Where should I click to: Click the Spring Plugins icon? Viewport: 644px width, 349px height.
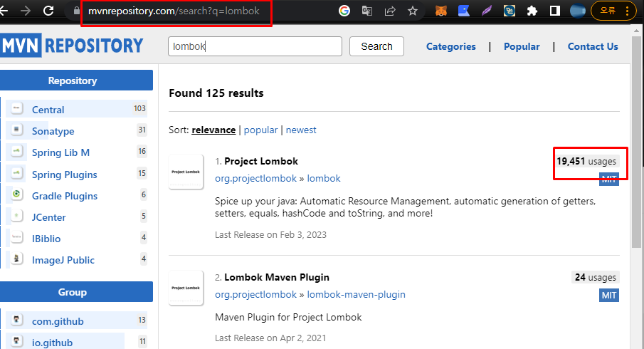pos(16,172)
